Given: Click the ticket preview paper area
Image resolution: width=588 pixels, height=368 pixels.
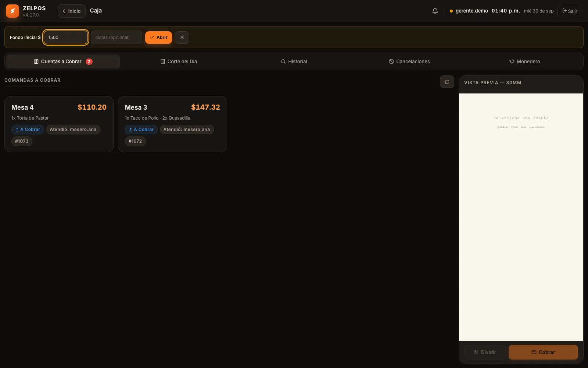Looking at the screenshot, I should (521, 217).
